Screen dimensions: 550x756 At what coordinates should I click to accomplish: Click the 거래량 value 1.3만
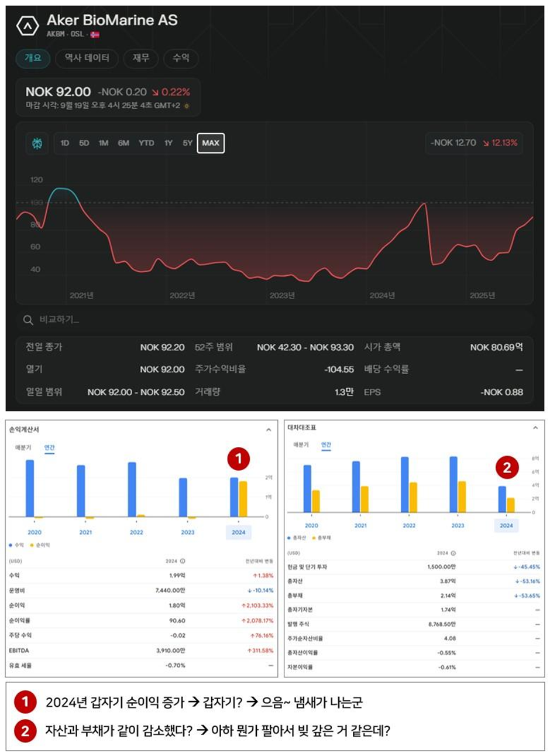(x=344, y=392)
